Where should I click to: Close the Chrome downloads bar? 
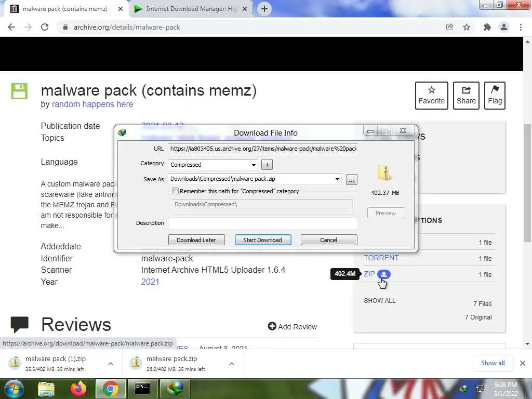tap(523, 363)
